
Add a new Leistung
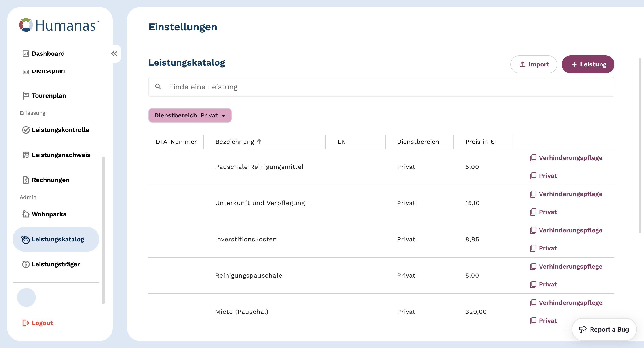(x=588, y=64)
